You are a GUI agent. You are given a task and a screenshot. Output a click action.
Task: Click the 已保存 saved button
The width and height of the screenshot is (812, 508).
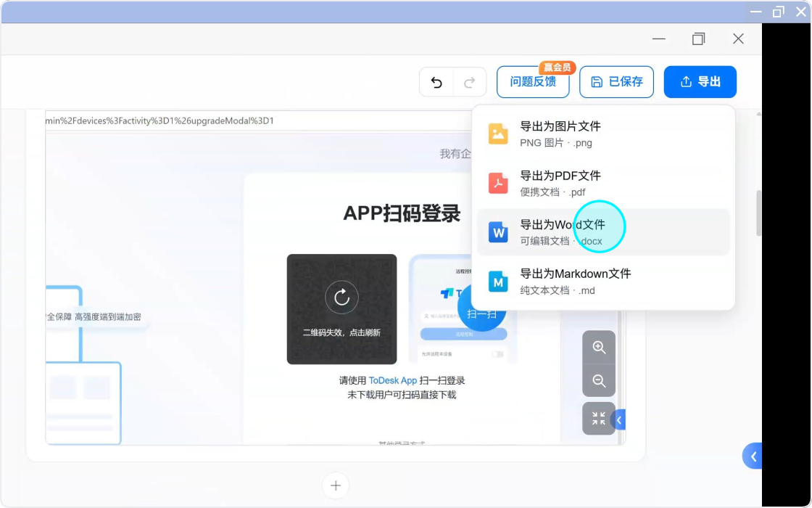[x=616, y=82]
